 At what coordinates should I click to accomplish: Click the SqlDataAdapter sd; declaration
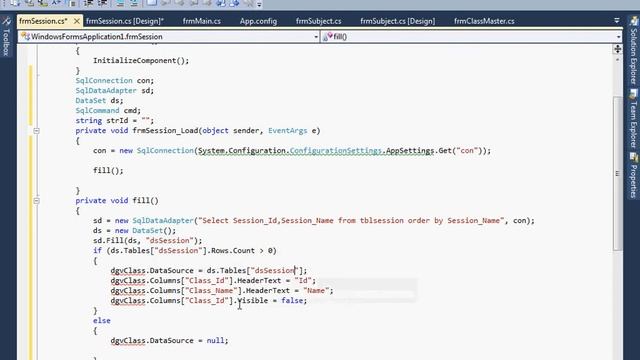[x=115, y=91]
